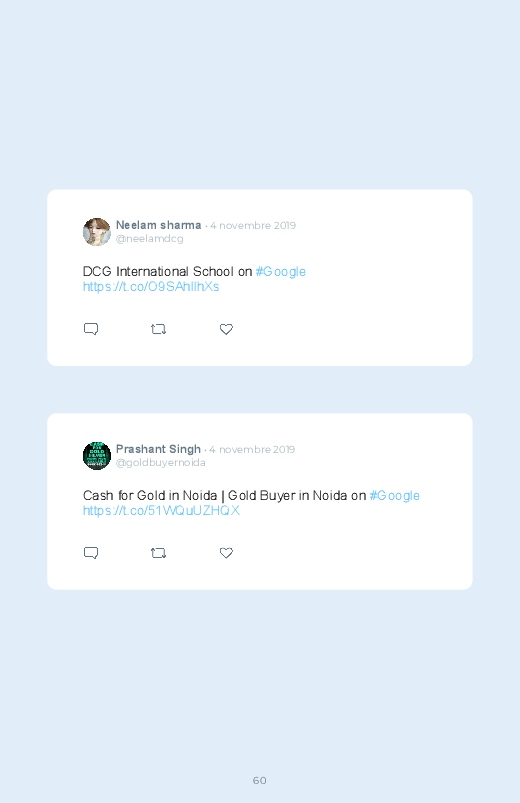The image size is (520, 803).
Task: Open the https://t.co/O9SAhIlhXs link
Action: click(x=151, y=286)
